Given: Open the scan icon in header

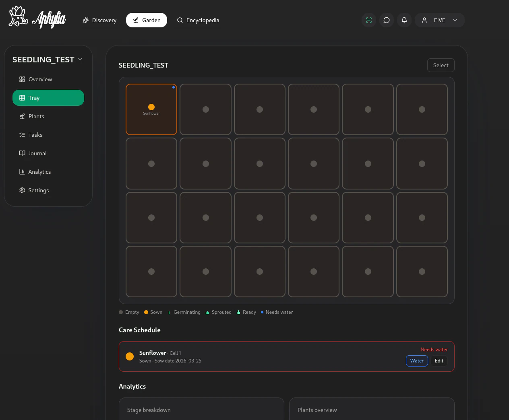Looking at the screenshot, I should [369, 20].
